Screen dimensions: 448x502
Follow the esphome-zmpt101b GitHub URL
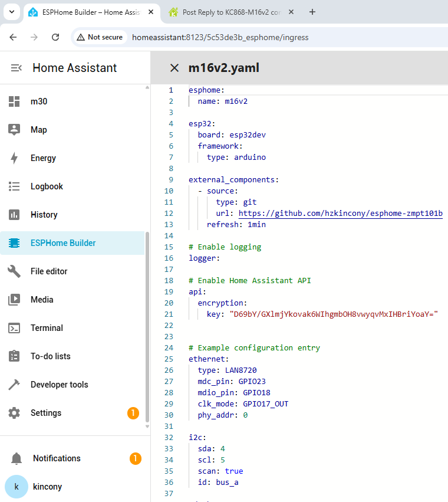pyautogui.click(x=340, y=213)
